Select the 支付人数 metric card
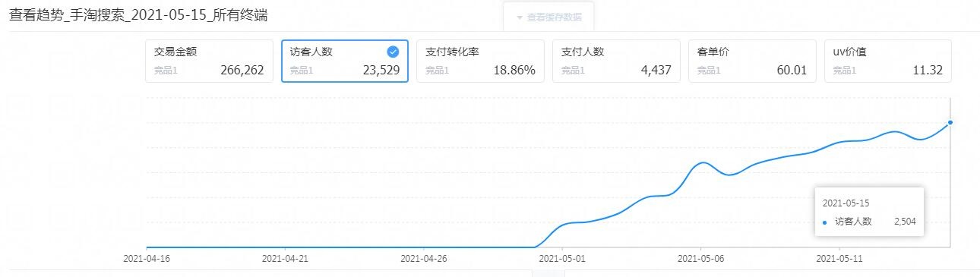The height and width of the screenshot is (277, 980). (616, 61)
